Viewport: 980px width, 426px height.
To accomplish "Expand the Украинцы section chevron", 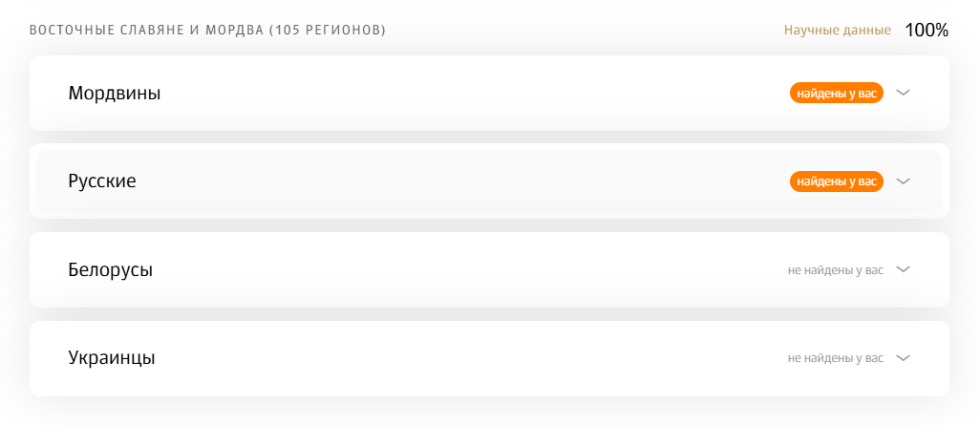I will [904, 358].
